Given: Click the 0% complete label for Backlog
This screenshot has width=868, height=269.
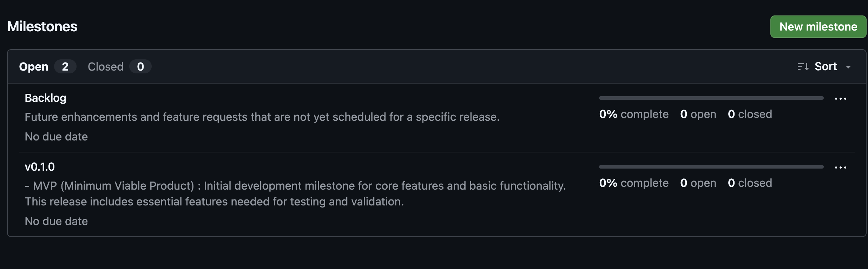Looking at the screenshot, I should coord(634,114).
